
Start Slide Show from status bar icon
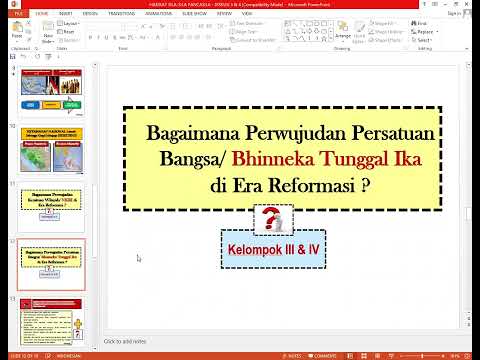pyautogui.click(x=391, y=356)
